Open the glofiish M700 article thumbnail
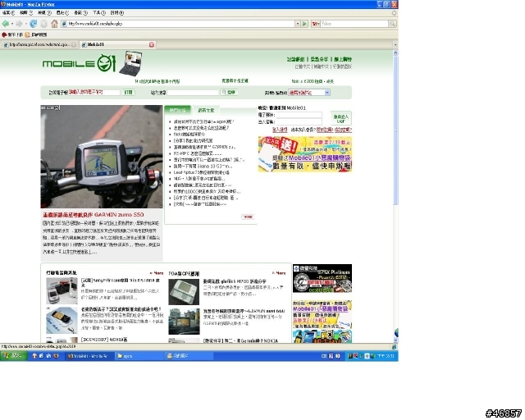 click(x=184, y=292)
